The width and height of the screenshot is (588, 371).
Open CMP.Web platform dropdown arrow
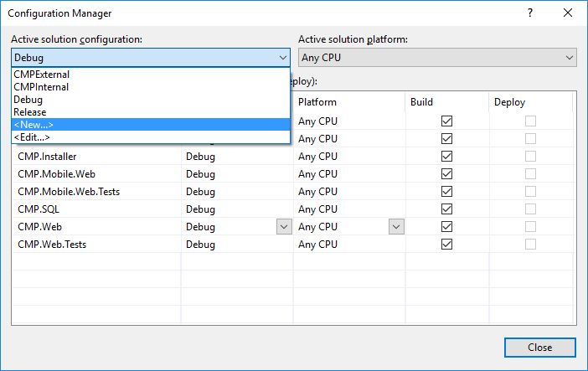pyautogui.click(x=396, y=227)
